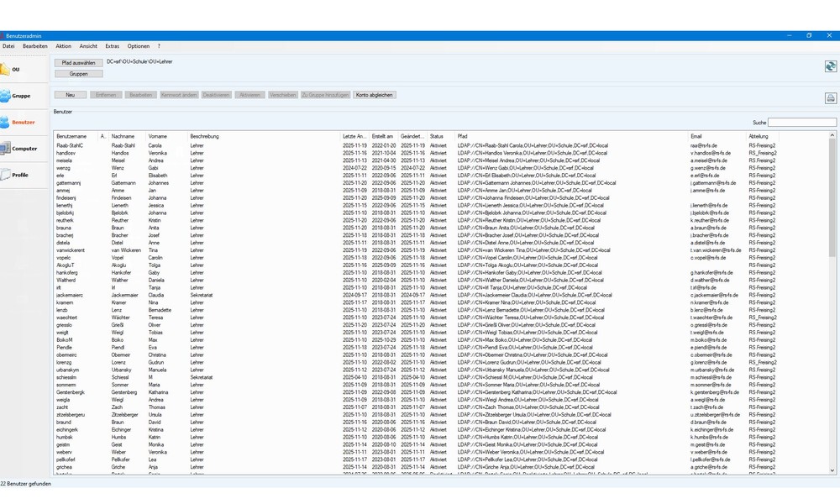Image resolution: width=840 pixels, height=504 pixels.
Task: Switch to the Gruppe sidebar view
Action: [x=17, y=96]
